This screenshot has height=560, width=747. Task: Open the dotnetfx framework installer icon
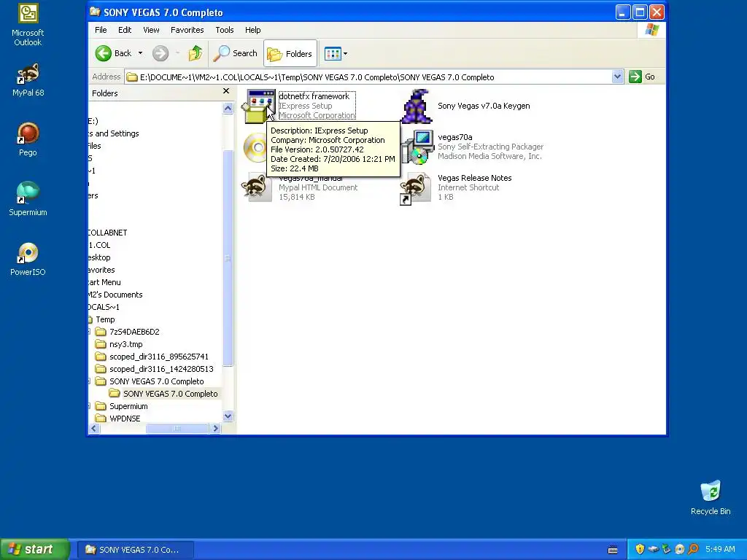click(x=258, y=106)
